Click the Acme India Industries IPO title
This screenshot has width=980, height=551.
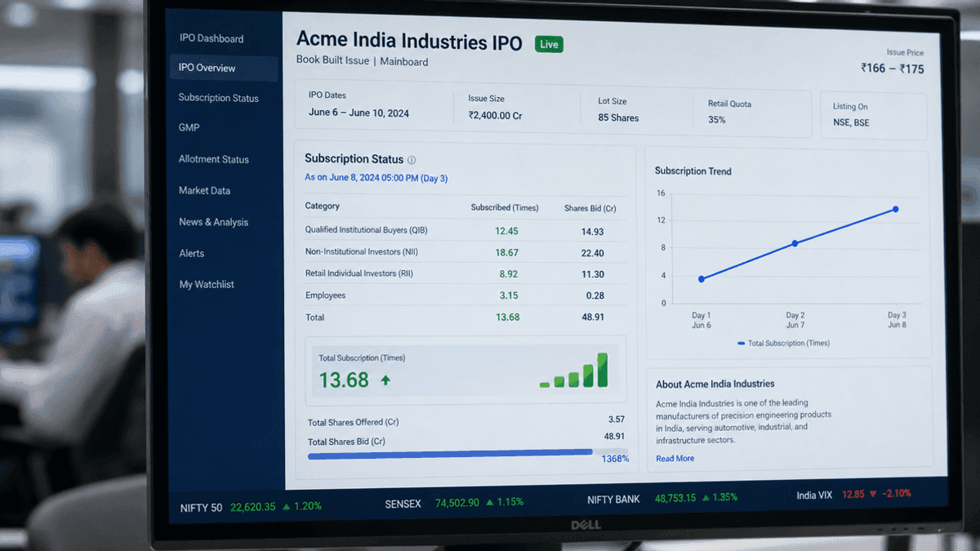(409, 42)
